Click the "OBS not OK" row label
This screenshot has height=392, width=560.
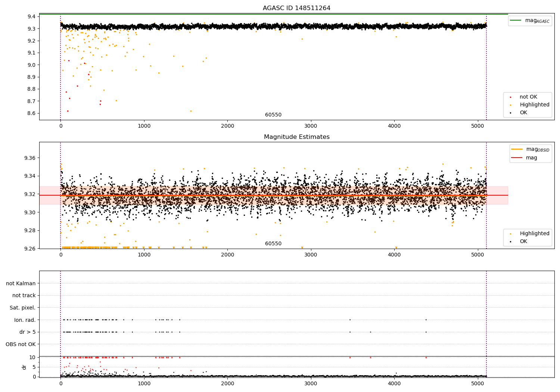[21, 344]
